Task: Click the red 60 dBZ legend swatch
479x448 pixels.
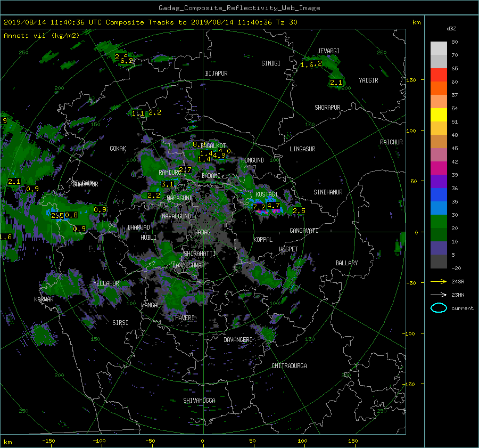Action: pos(439,75)
